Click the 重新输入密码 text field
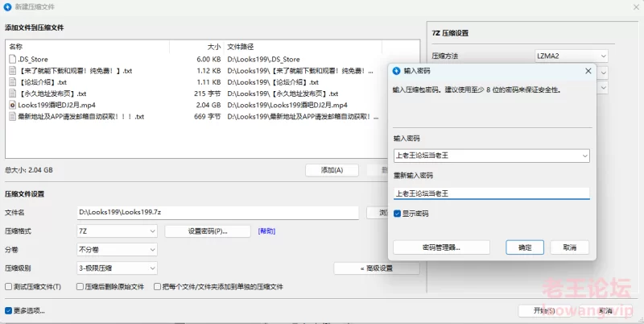This screenshot has width=644, height=324. pyautogui.click(x=491, y=193)
